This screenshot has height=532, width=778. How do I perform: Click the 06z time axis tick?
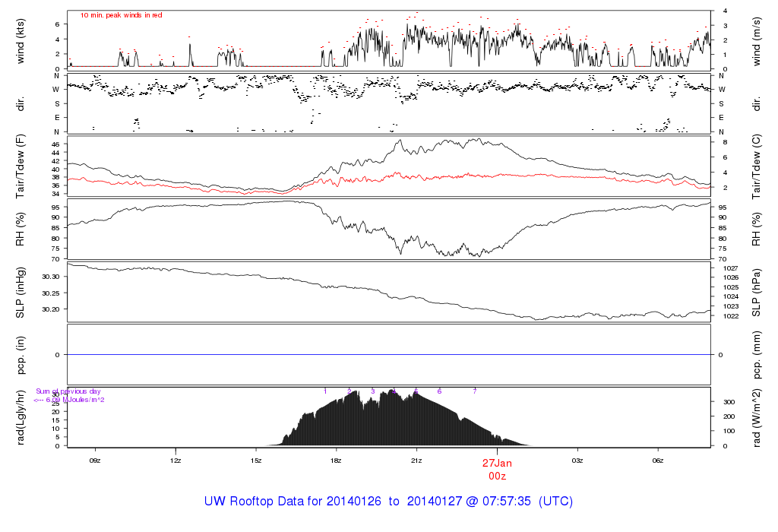pyautogui.click(x=658, y=461)
